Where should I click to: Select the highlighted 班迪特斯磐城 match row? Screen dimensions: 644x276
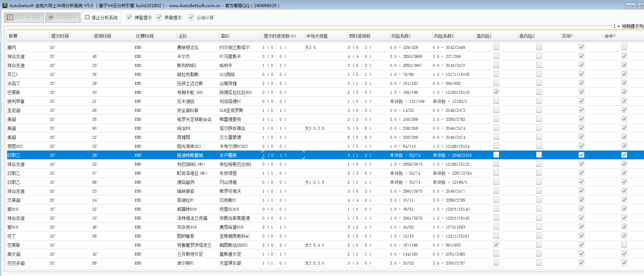pyautogui.click(x=190, y=155)
